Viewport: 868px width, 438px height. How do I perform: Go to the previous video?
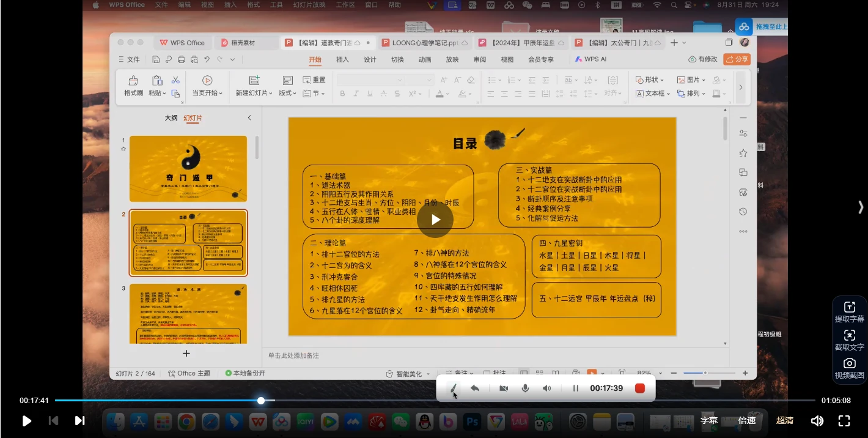tap(53, 420)
